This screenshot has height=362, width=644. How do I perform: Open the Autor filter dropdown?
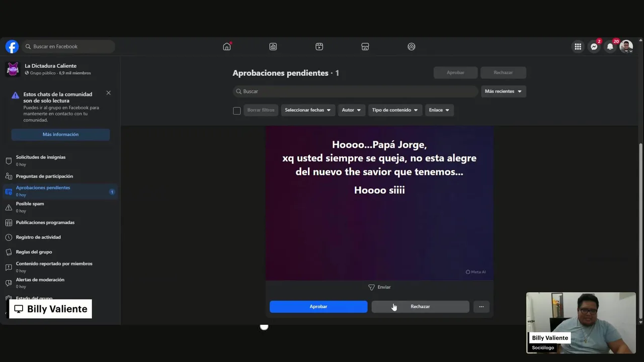pyautogui.click(x=352, y=110)
